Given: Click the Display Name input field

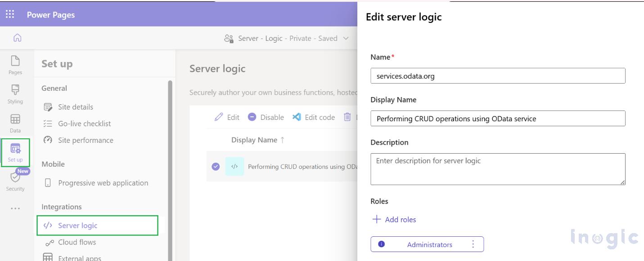Looking at the screenshot, I should coord(498,119).
